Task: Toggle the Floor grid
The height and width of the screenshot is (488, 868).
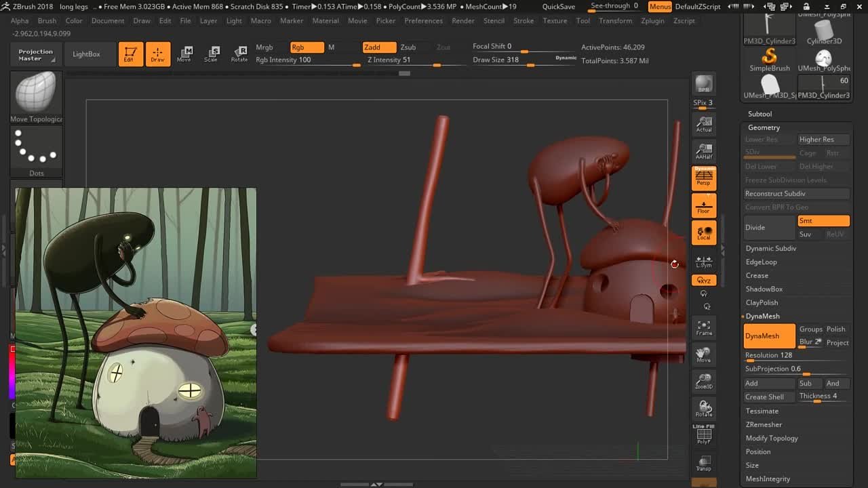Action: coord(704,205)
